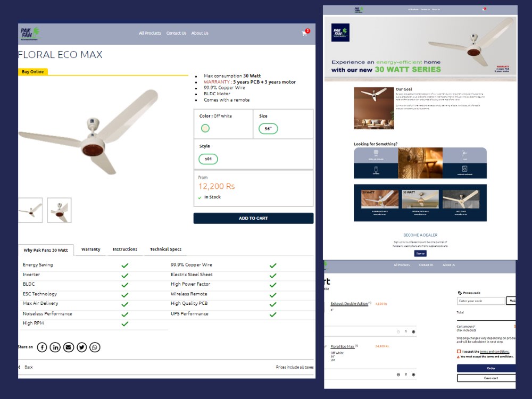Click the FLORAL ECO MAX page title
Viewport: 532px width, 399px height.
pyautogui.click(x=60, y=55)
